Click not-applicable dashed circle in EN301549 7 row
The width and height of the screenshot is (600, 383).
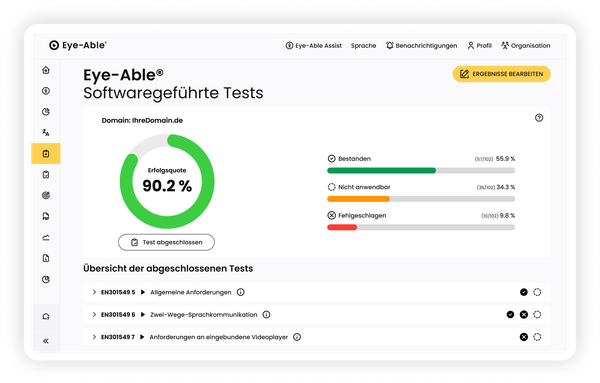[x=537, y=337]
